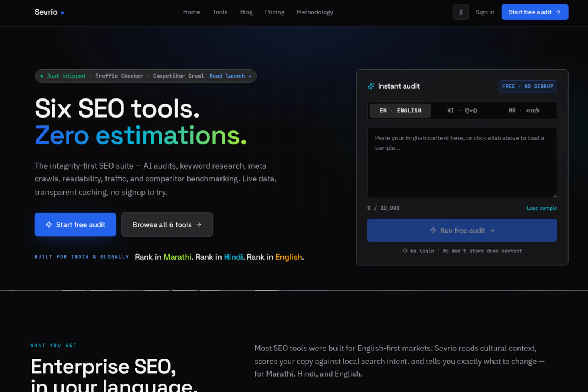
Task: Click the 'BUILT FOR INDIA & GLOBALLY' label
Action: tap(82, 257)
